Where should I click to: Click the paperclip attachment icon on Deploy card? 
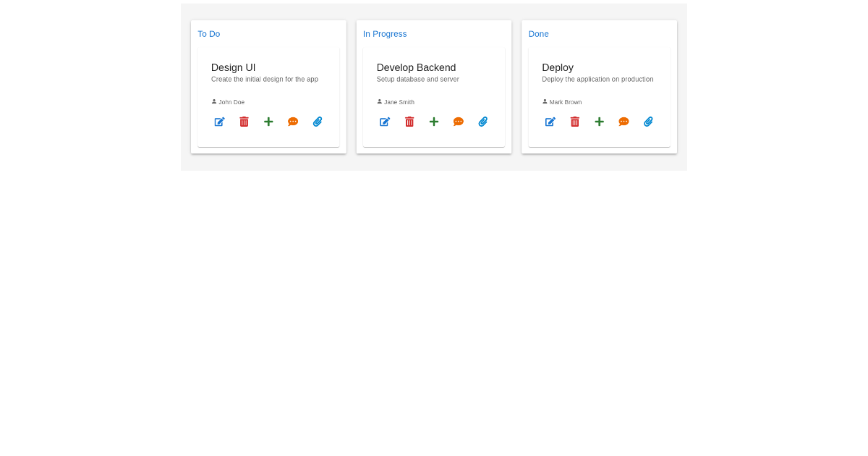coord(648,122)
